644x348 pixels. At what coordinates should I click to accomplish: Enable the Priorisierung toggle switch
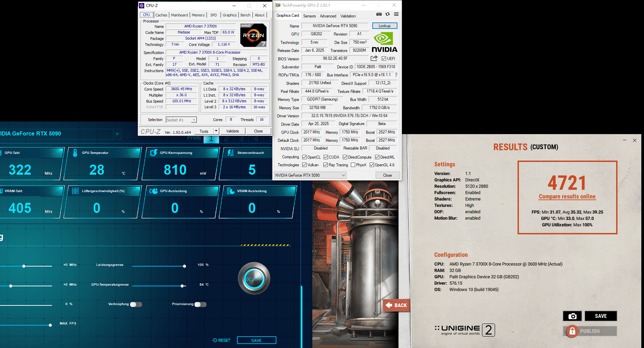pos(200,304)
